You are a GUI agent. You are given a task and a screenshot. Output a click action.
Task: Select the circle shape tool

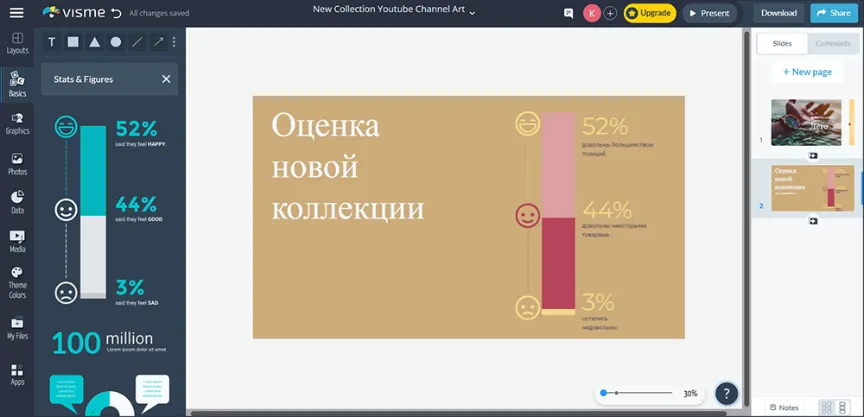point(116,42)
